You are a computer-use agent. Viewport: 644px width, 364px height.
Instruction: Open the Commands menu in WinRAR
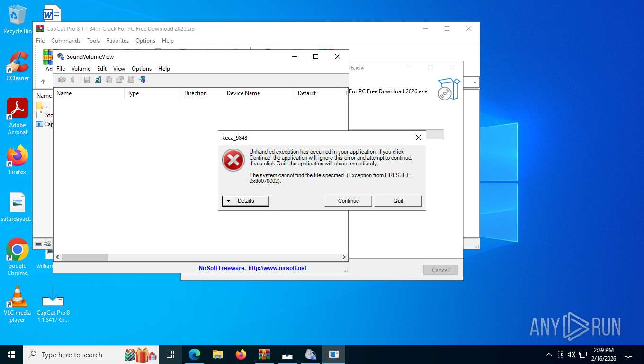(66, 41)
